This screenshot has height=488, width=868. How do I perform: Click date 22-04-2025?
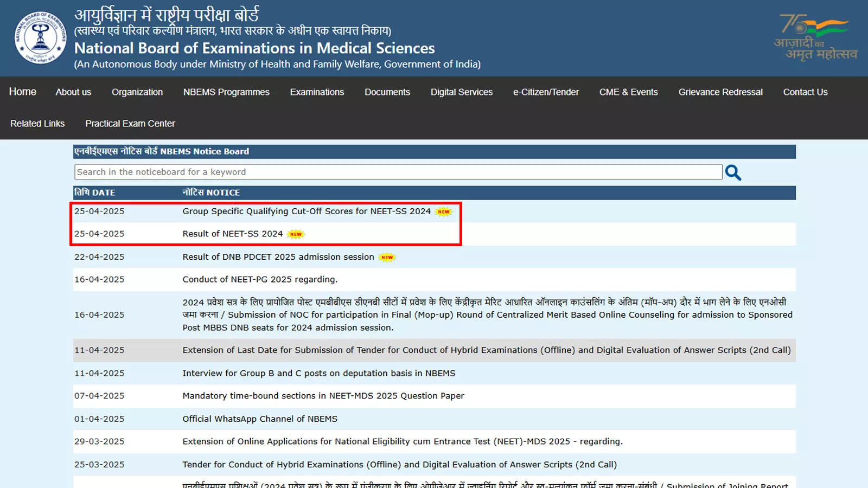(x=99, y=257)
